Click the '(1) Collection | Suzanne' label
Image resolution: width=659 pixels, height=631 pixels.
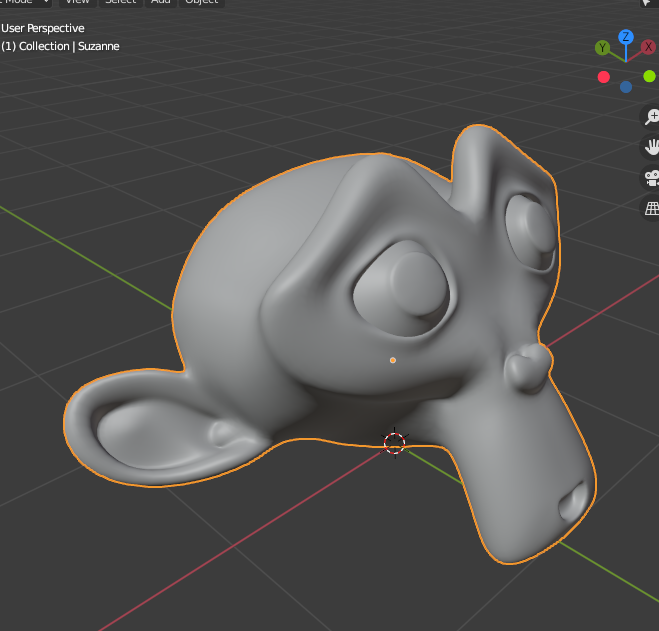click(61, 46)
